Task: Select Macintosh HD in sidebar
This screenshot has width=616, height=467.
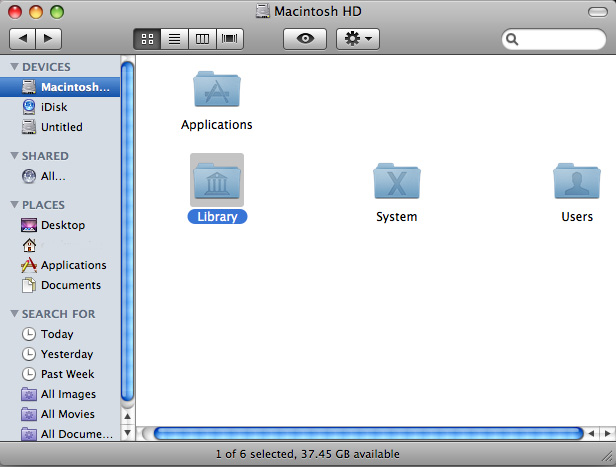Action: click(x=60, y=87)
